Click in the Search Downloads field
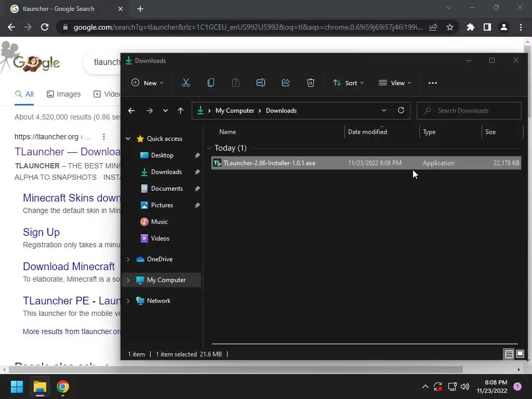Screen dimensions: 532x399 click(x=469, y=111)
